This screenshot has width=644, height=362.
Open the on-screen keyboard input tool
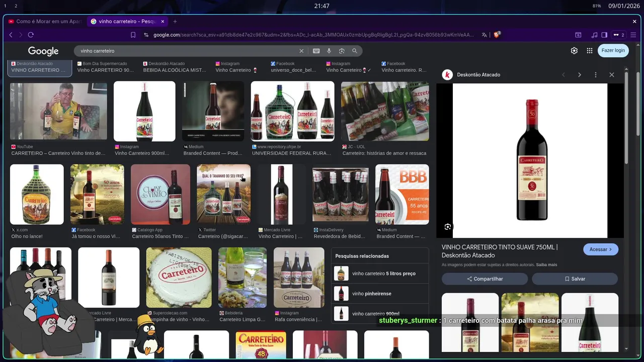[x=316, y=51]
